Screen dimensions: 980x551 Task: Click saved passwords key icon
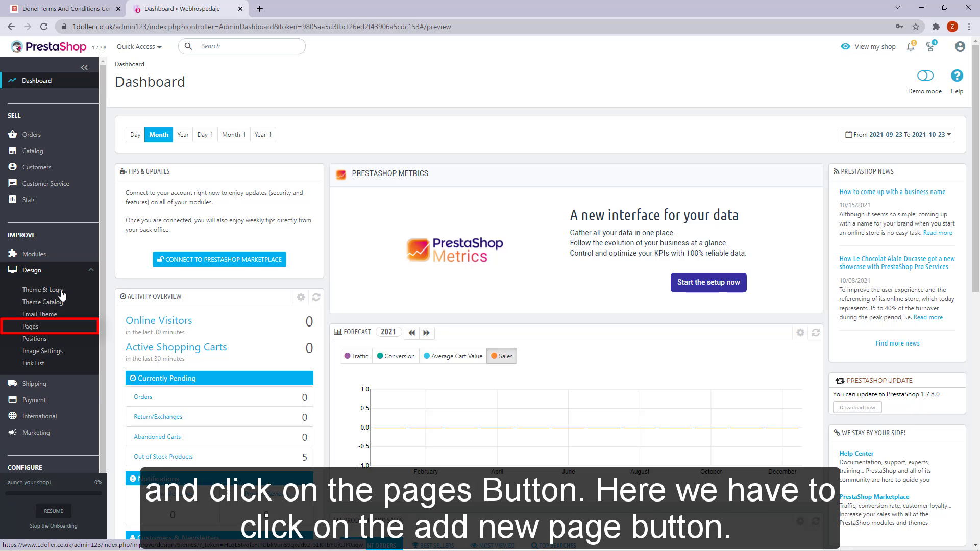899,27
